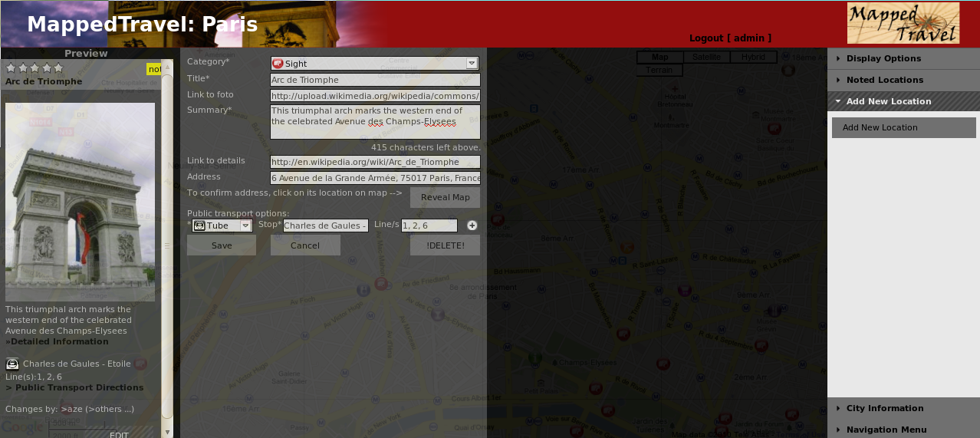980x438 pixels.
Task: Rate the location with the fourth star
Action: click(46, 68)
